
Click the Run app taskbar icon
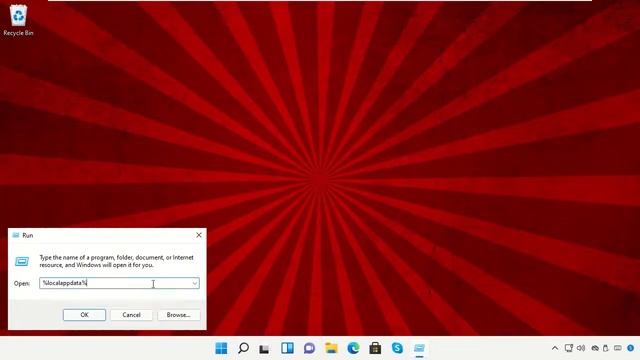click(x=419, y=348)
